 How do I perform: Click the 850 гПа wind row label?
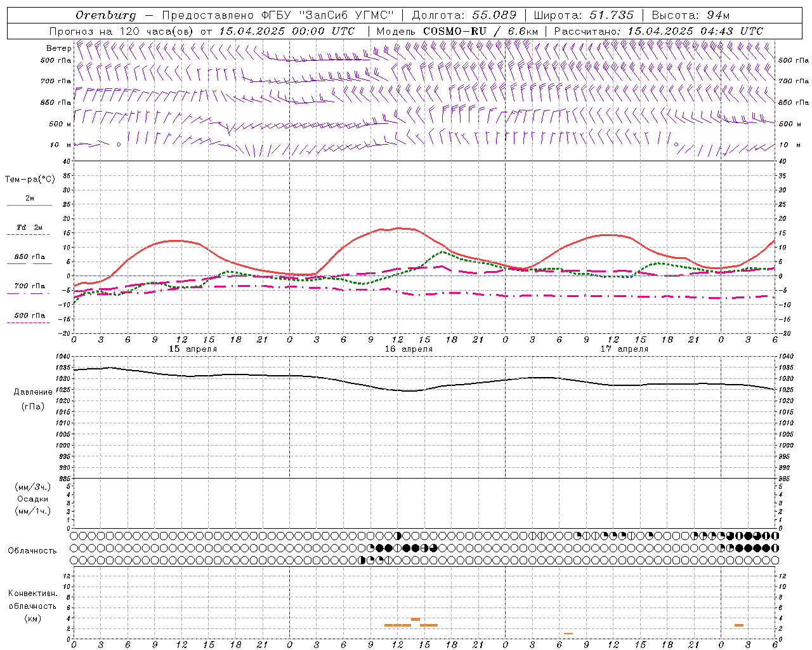point(56,102)
